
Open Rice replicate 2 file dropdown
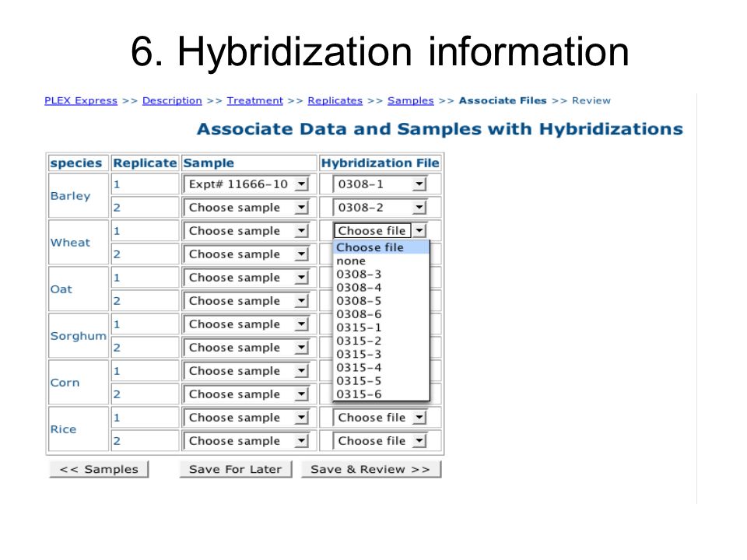point(380,441)
